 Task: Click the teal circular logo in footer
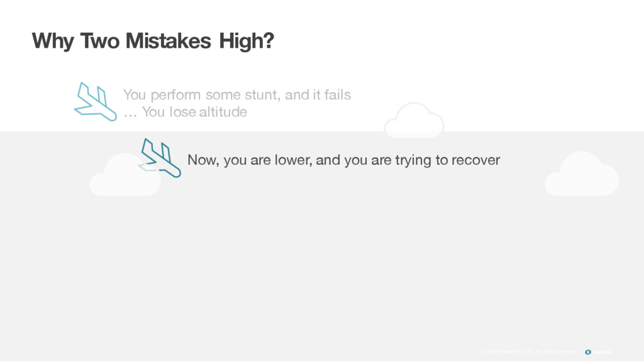tap(588, 352)
